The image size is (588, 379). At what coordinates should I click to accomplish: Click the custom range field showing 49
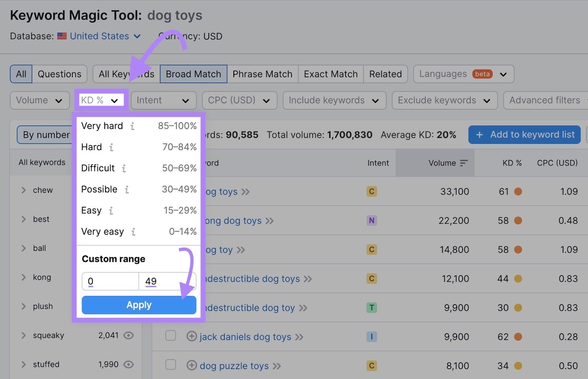(x=167, y=281)
